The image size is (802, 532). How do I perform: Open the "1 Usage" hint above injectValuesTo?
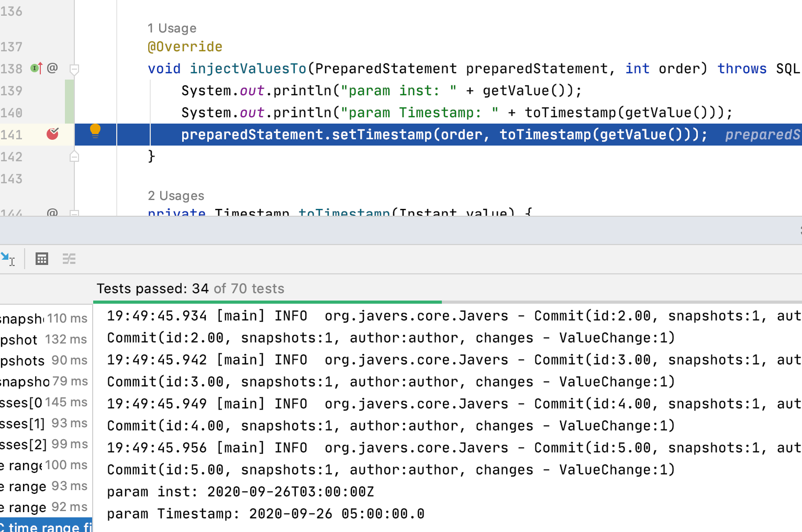[x=172, y=28]
